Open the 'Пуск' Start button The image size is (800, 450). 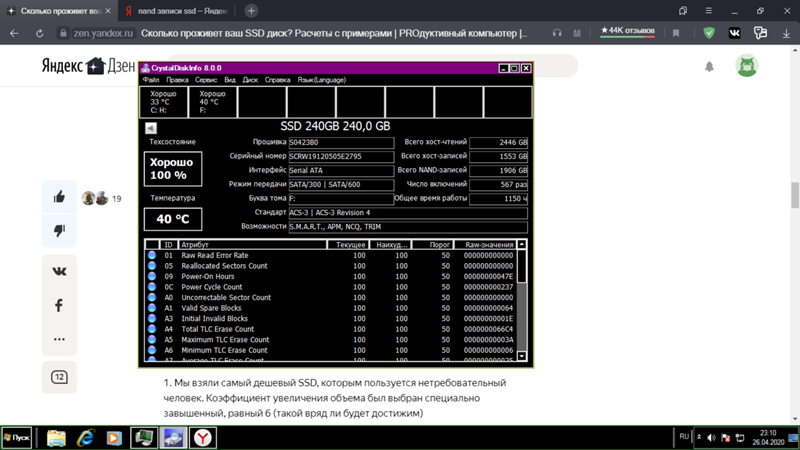[17, 438]
